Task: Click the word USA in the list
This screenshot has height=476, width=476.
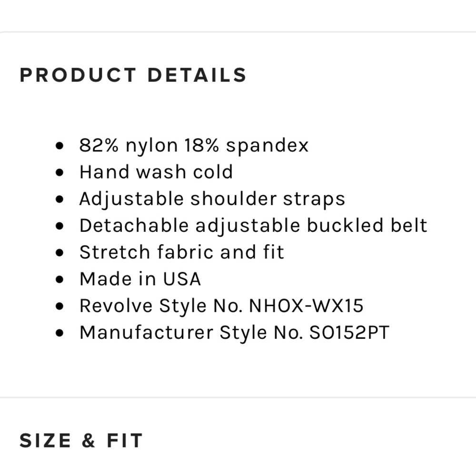Action: [182, 279]
